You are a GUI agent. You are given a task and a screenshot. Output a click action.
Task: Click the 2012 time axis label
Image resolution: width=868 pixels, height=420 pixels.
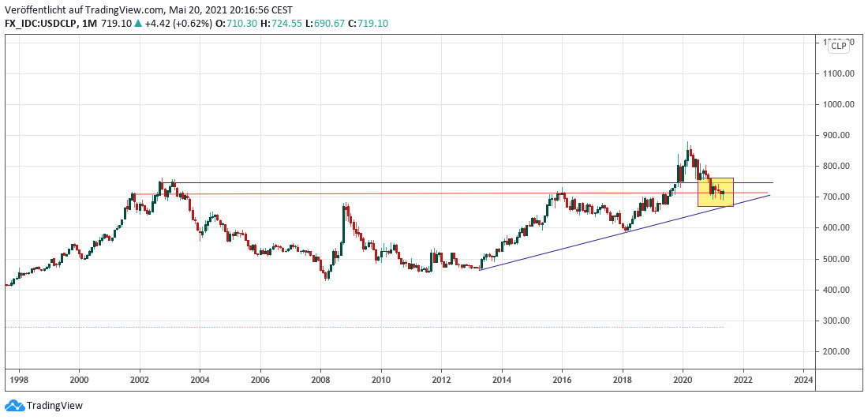(441, 380)
